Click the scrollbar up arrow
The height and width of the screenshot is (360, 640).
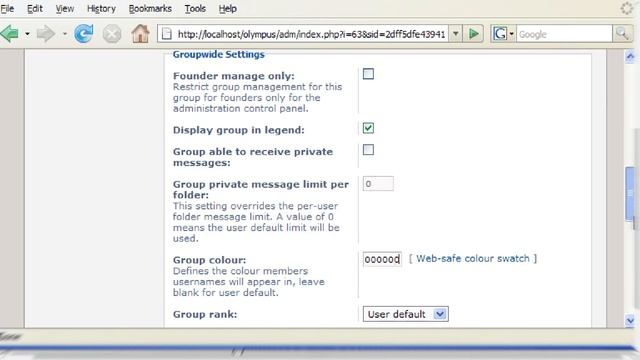[x=630, y=56]
